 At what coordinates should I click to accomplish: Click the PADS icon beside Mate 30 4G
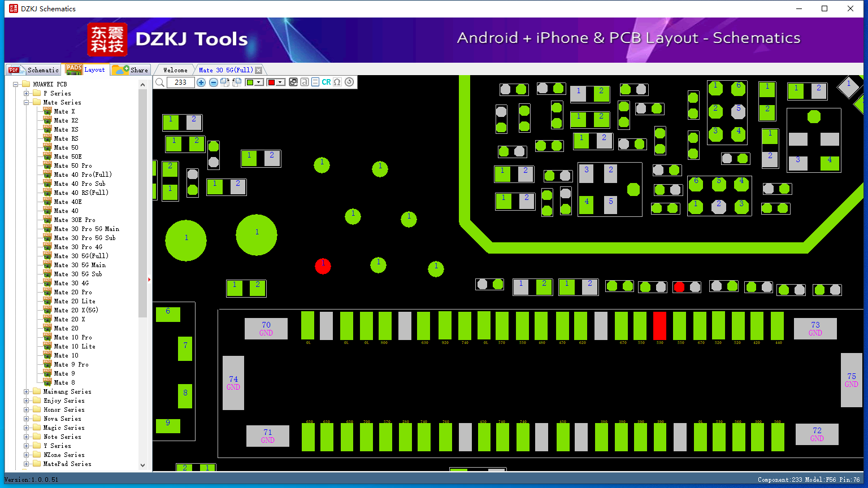[47, 283]
